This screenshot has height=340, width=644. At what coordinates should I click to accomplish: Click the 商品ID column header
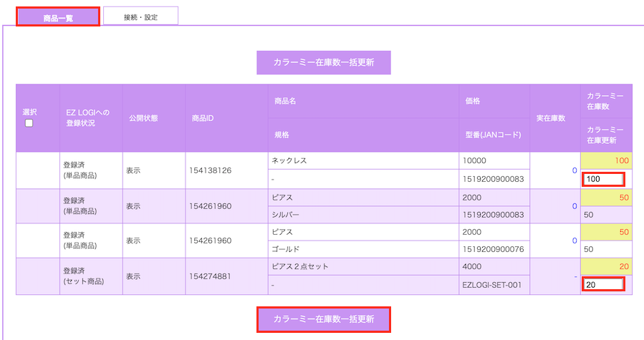(x=203, y=118)
